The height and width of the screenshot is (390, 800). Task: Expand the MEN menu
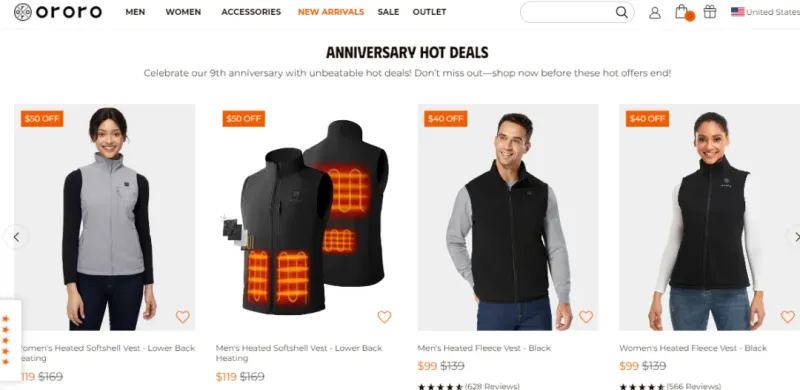(135, 12)
